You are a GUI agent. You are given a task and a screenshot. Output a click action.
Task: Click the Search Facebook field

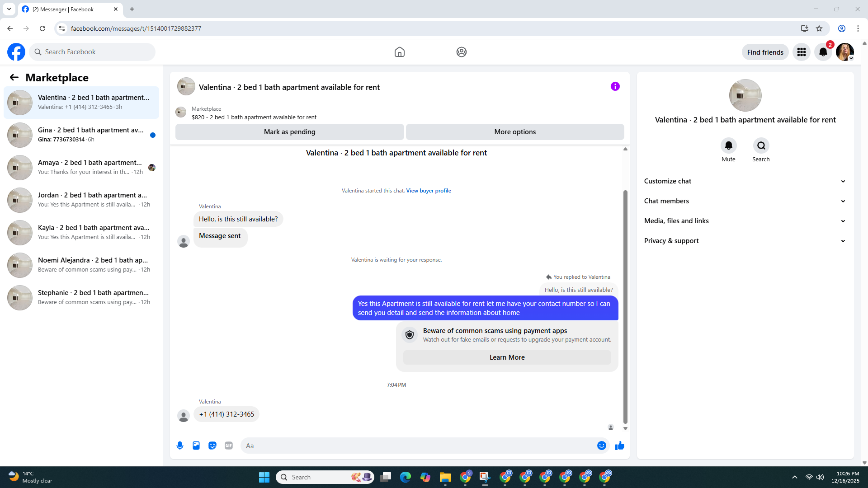[92, 52]
